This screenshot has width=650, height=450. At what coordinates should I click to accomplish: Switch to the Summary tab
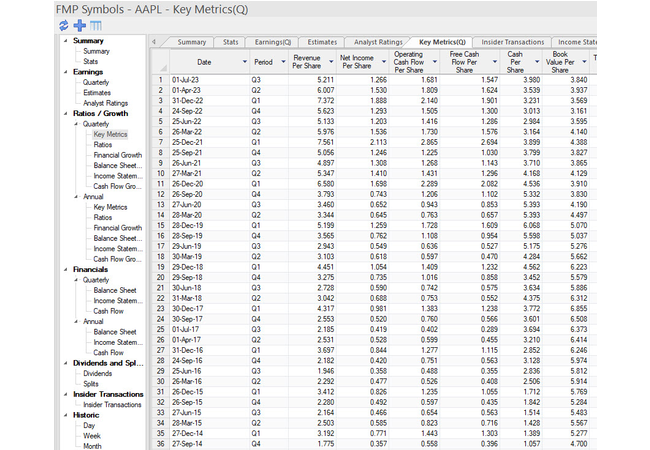point(192,42)
